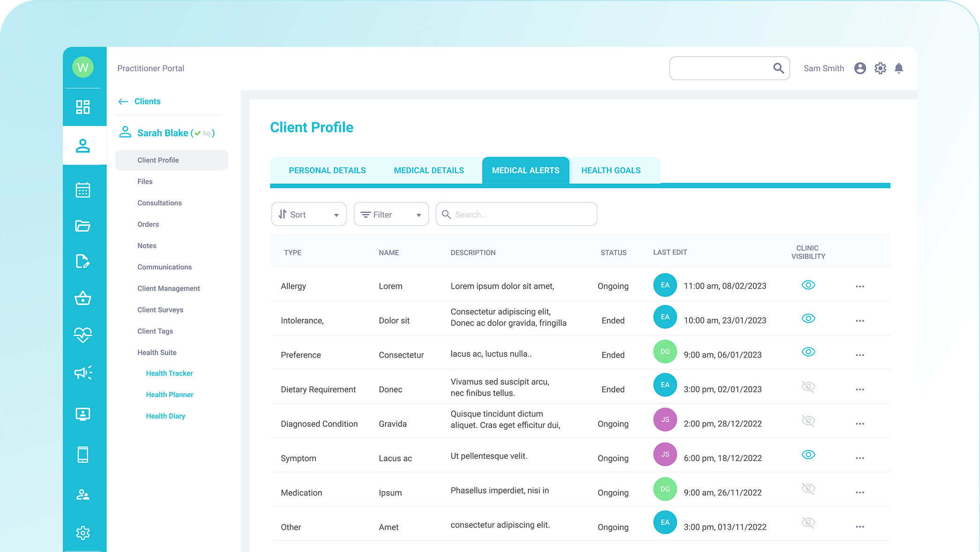Open the mobile device sidebar icon
Image resolution: width=980 pixels, height=552 pixels.
83,455
